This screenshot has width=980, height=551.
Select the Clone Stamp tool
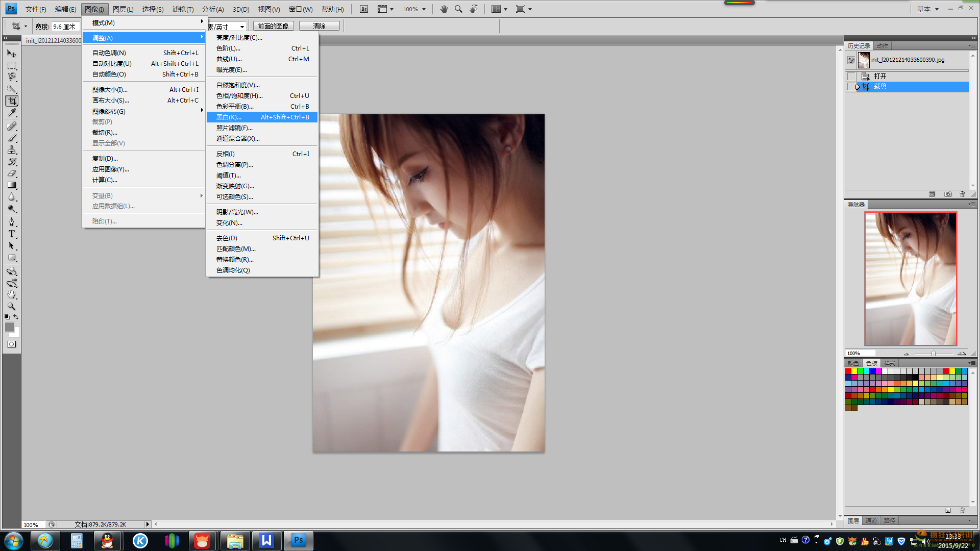point(11,150)
